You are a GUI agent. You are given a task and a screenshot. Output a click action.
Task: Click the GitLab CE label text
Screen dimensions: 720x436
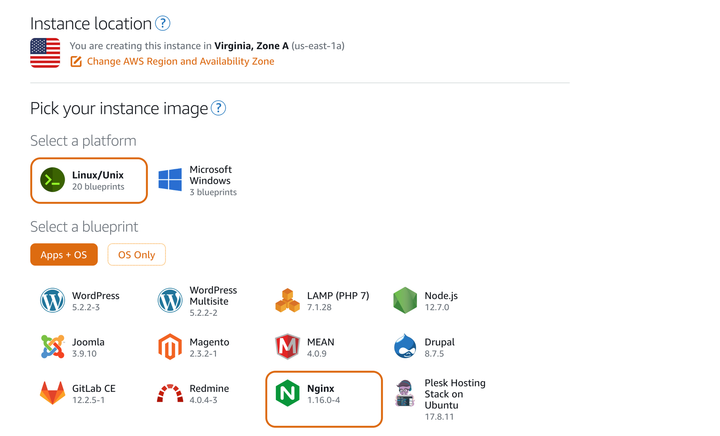[94, 388]
